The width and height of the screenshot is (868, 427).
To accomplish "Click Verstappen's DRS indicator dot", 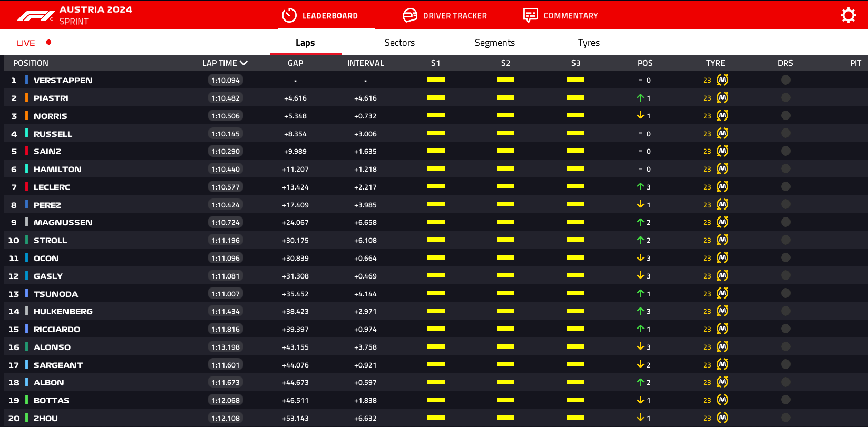I will (786, 80).
